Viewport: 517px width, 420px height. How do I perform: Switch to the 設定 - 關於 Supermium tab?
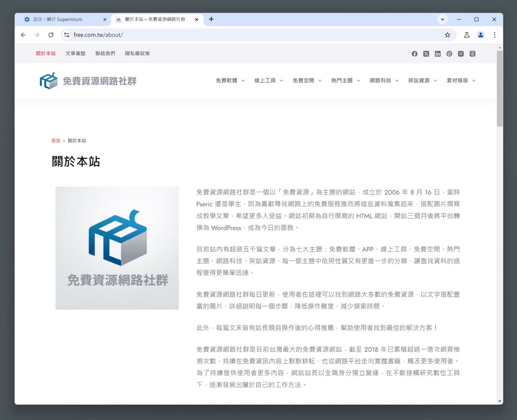coord(63,19)
